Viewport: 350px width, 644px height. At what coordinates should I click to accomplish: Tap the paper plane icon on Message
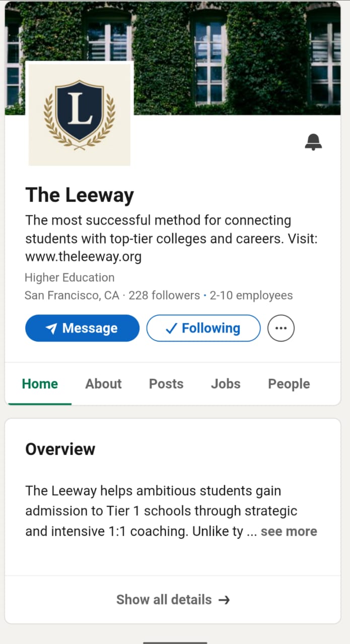click(51, 329)
